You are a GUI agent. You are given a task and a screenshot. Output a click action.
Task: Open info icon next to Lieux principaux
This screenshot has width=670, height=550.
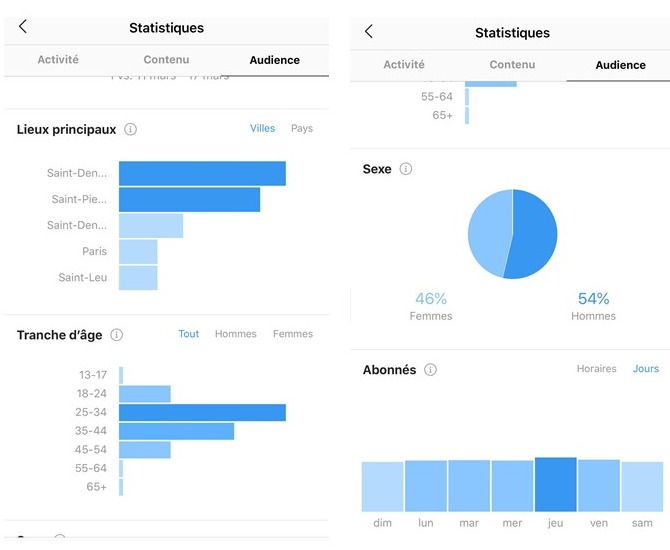coord(130,129)
